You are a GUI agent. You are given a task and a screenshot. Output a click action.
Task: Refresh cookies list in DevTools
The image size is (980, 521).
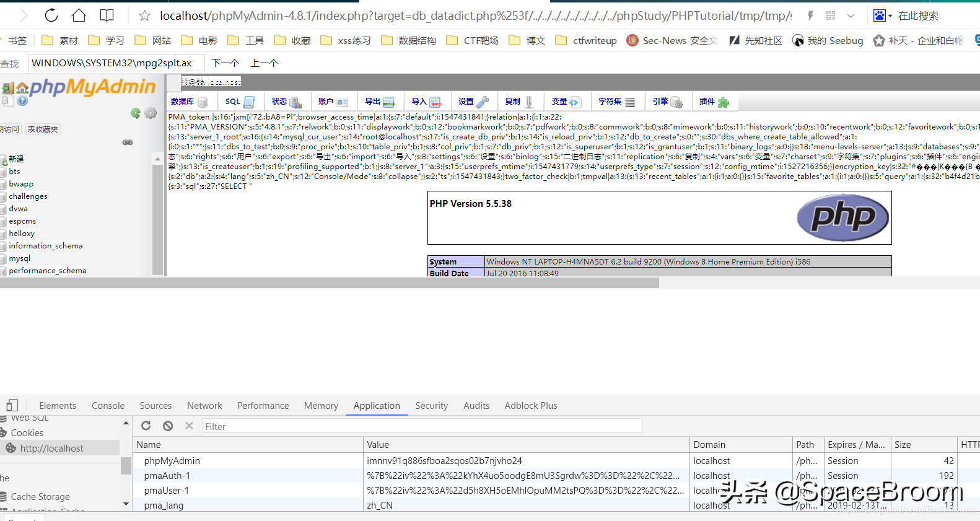146,426
